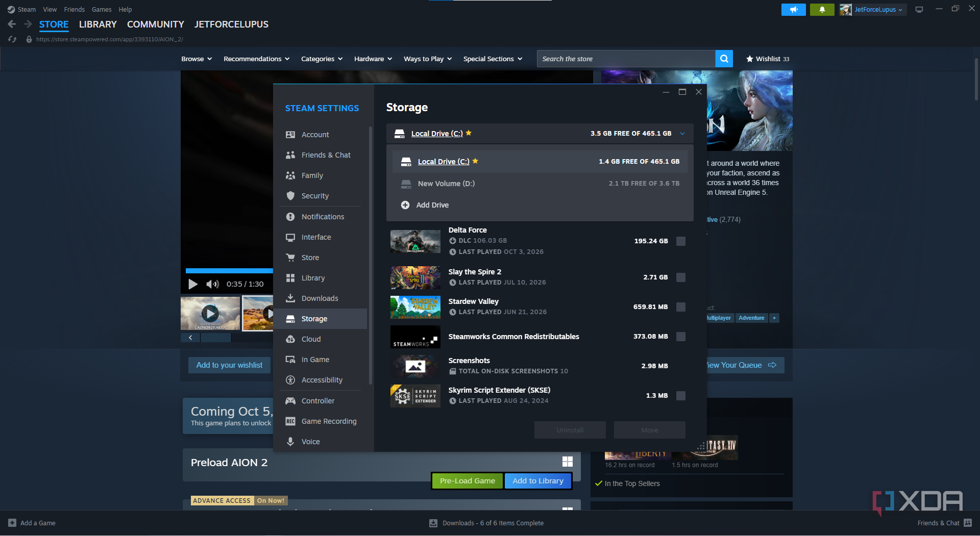Tick the Delta Force checkbox
Image resolution: width=980 pixels, height=536 pixels.
point(681,241)
